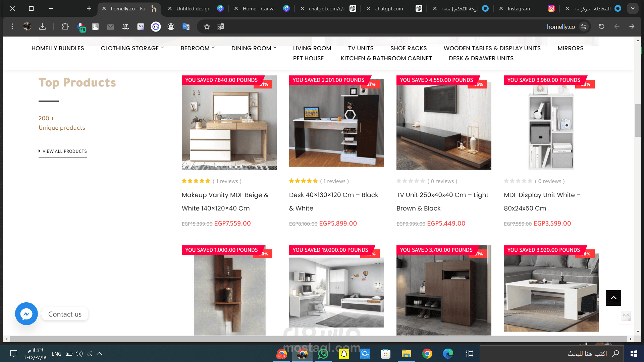
Task: Open the mail envelope extension icon
Action: pos(110,26)
